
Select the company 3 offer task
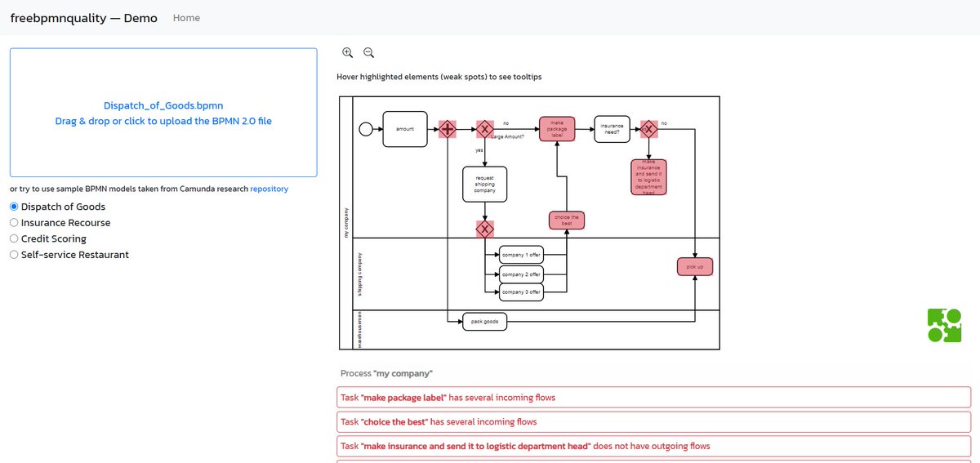(x=521, y=292)
